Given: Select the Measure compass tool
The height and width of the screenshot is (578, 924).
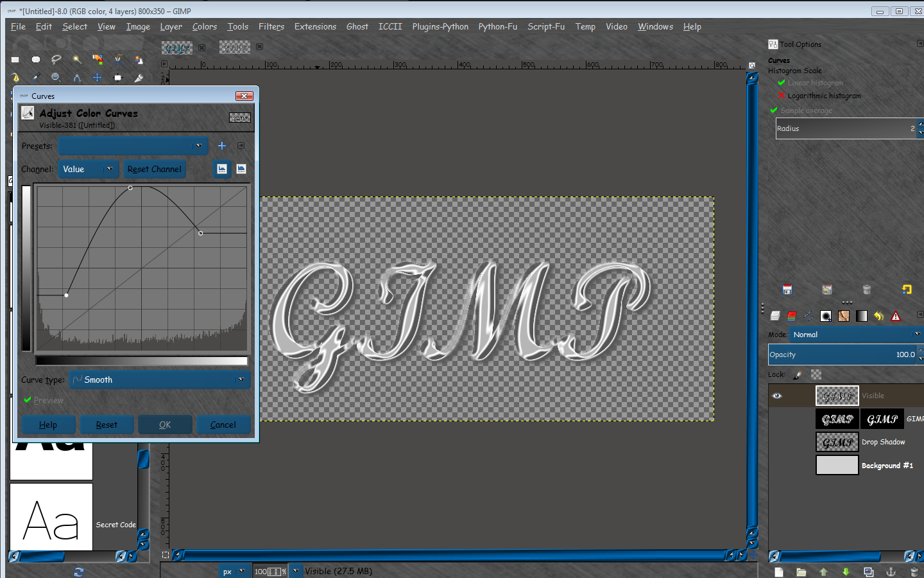Looking at the screenshot, I should [x=77, y=78].
